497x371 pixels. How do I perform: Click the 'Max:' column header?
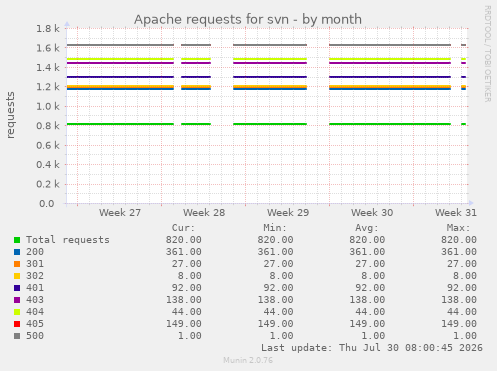point(459,228)
